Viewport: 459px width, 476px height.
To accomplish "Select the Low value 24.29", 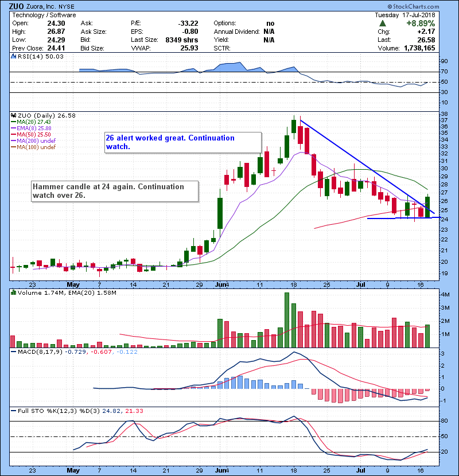I will point(56,40).
